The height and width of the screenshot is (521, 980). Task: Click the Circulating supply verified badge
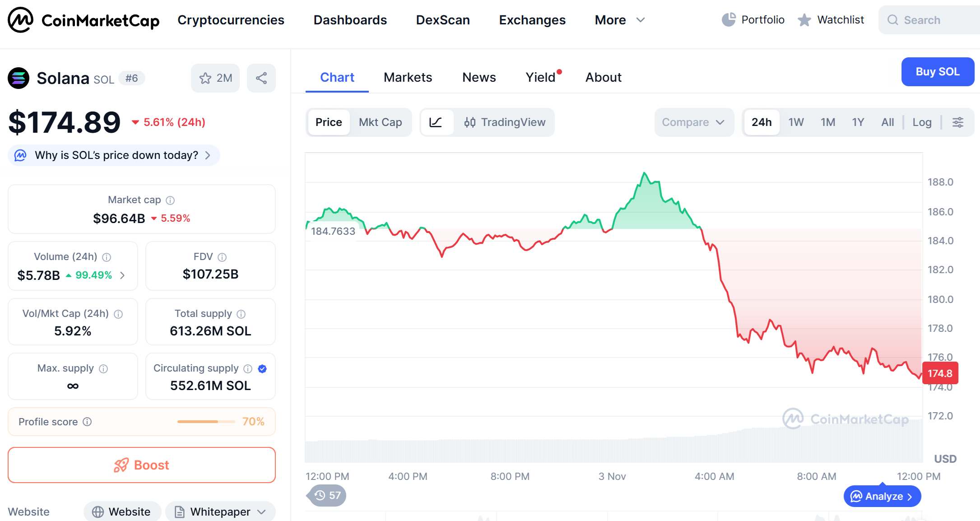coord(262,369)
